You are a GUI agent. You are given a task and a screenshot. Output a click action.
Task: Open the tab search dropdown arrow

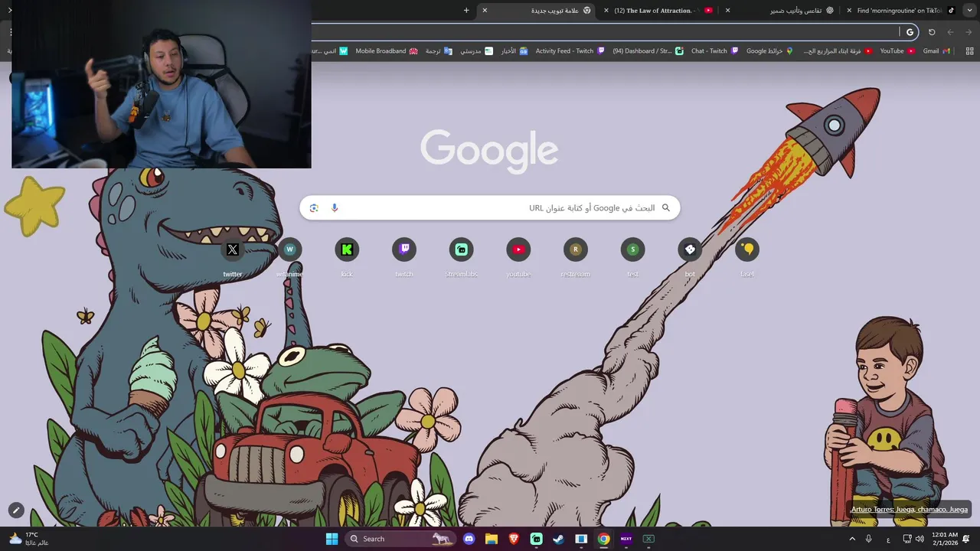970,11
